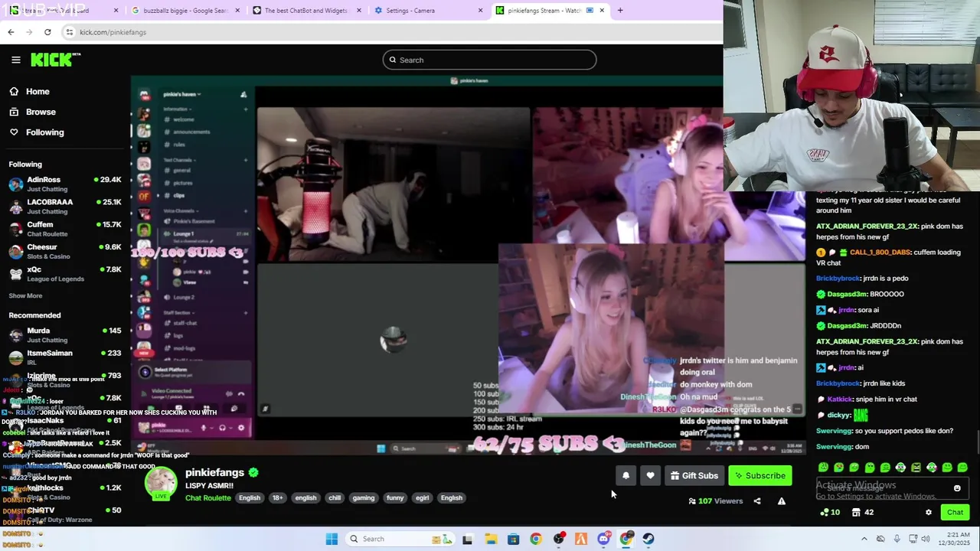
Task: Open AdinRoss channel in Following list
Action: (x=65, y=184)
